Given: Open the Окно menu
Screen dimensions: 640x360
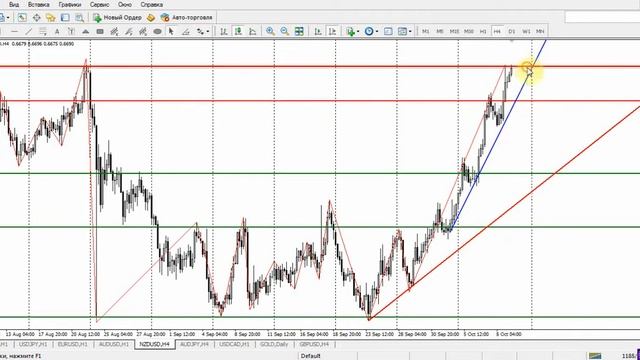Looking at the screenshot, I should point(124,5).
